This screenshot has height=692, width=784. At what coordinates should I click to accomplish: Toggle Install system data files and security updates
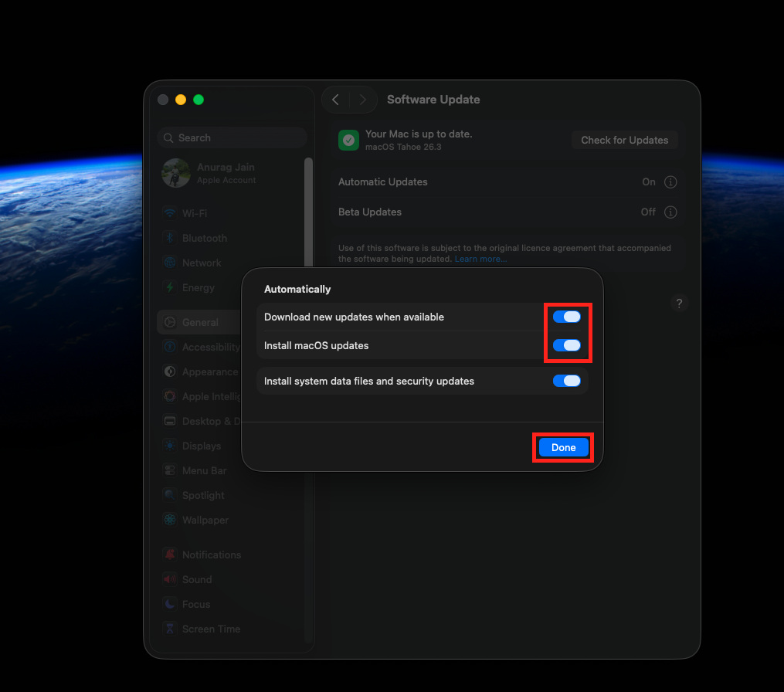tap(567, 381)
